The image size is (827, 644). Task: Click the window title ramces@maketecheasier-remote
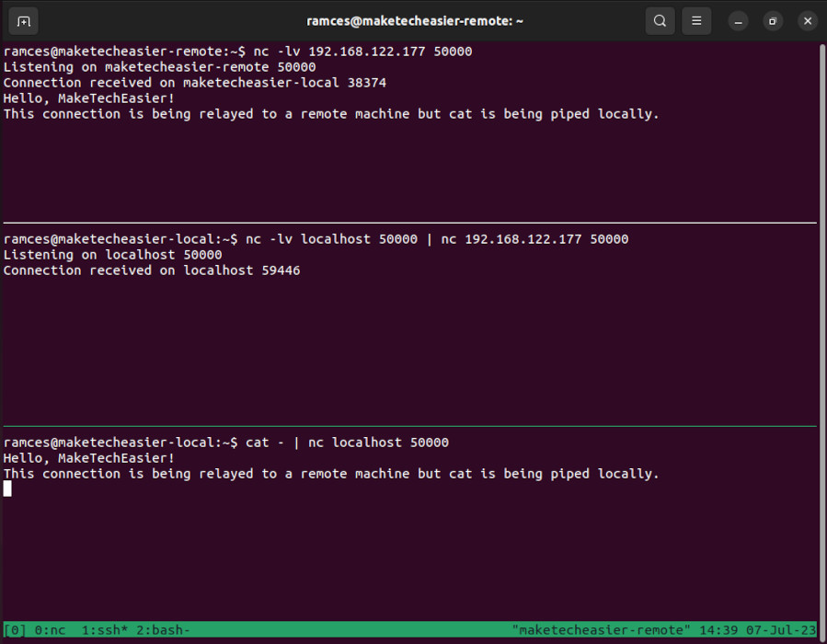[413, 20]
